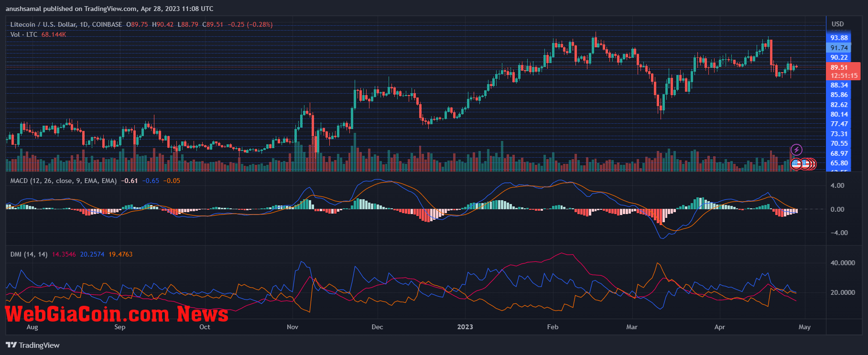Screen dimensions: 868x355
Task: Click the May label on time axis
Action: pos(804,327)
